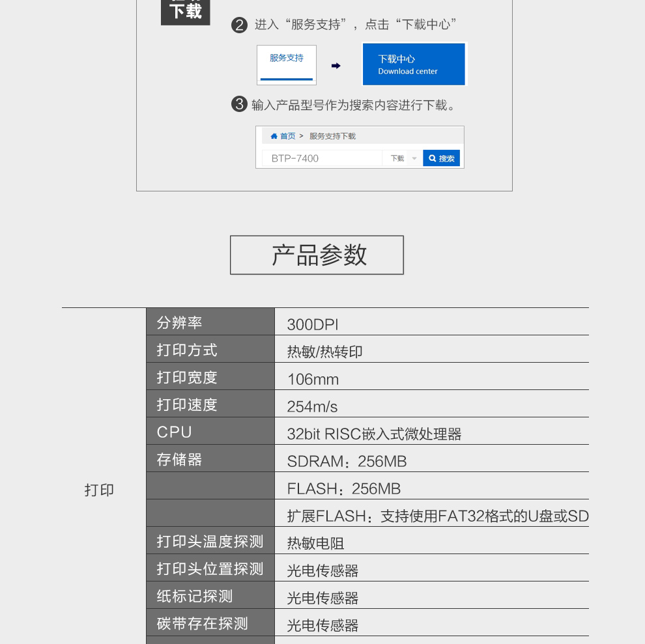
Task: Click the 产品参数 section heading box
Action: [317, 255]
